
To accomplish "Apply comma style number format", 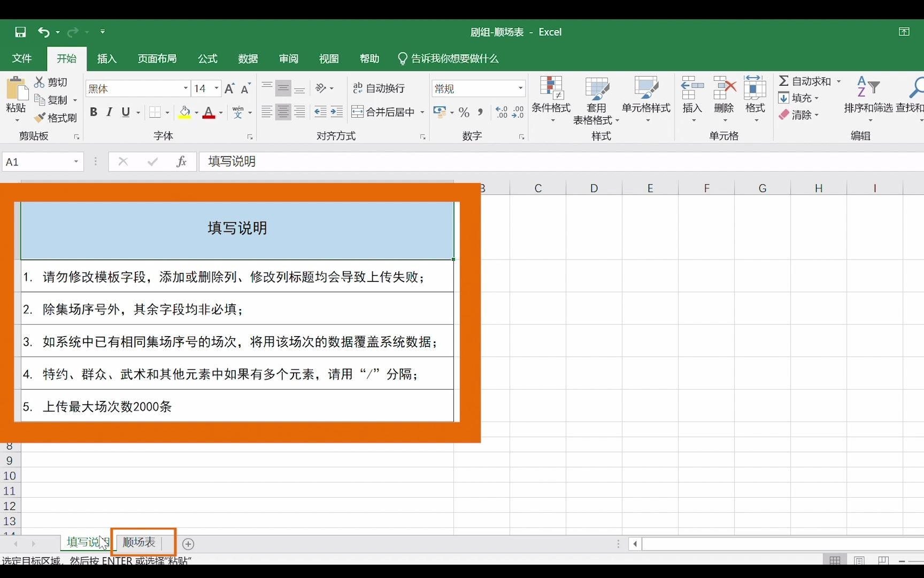I will point(480,112).
